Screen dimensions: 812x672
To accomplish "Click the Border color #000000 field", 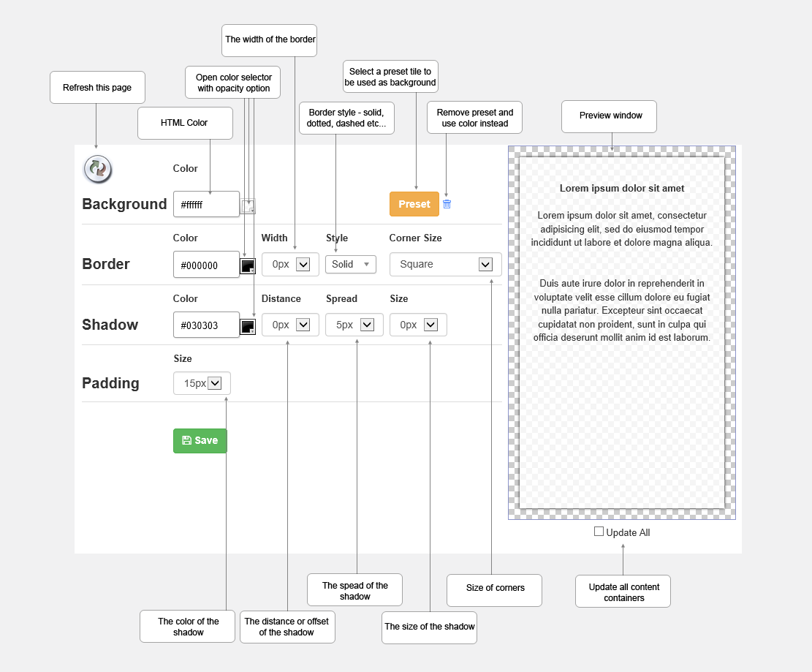I will pyautogui.click(x=206, y=265).
